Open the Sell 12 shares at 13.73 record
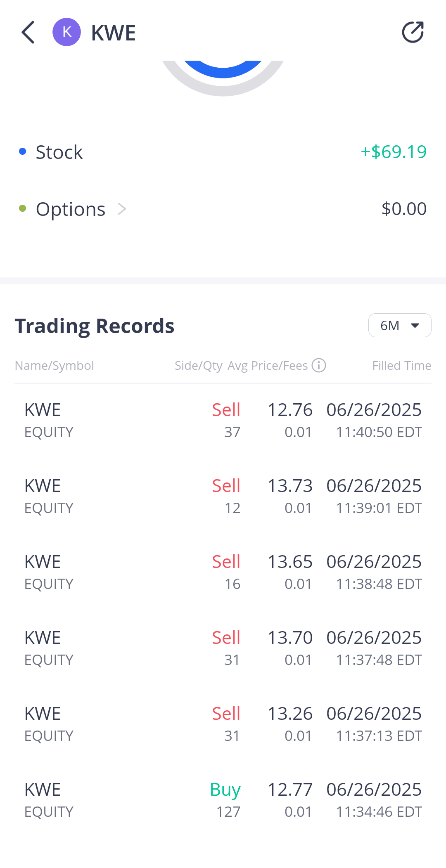The width and height of the screenshot is (446, 868). coord(223,496)
